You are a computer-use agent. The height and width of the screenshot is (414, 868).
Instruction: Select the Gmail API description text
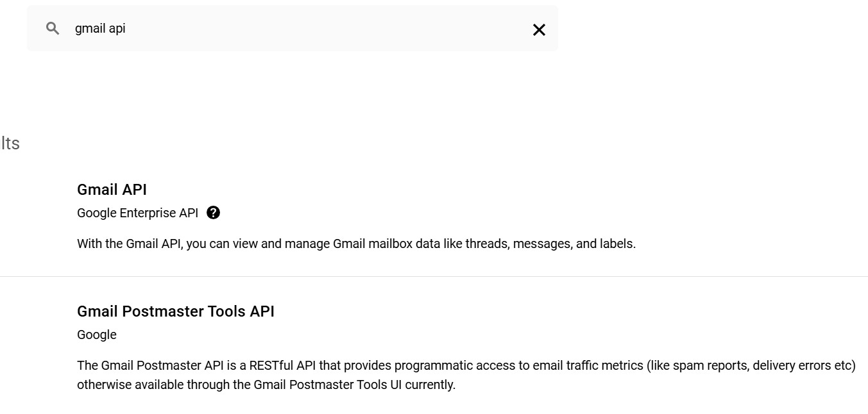(356, 244)
